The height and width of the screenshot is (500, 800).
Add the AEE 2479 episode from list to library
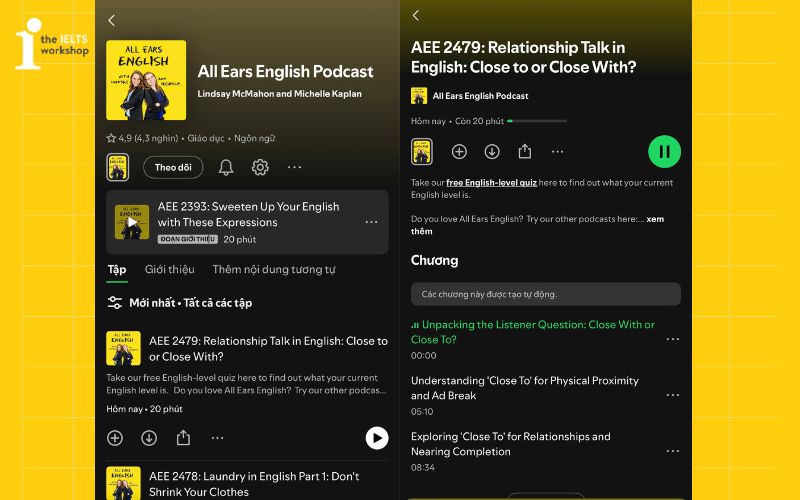115,438
